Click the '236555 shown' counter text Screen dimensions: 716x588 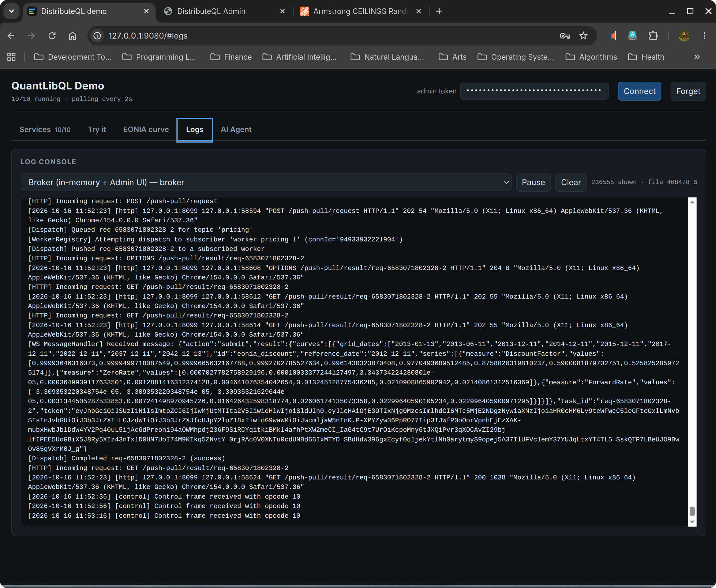(614, 182)
